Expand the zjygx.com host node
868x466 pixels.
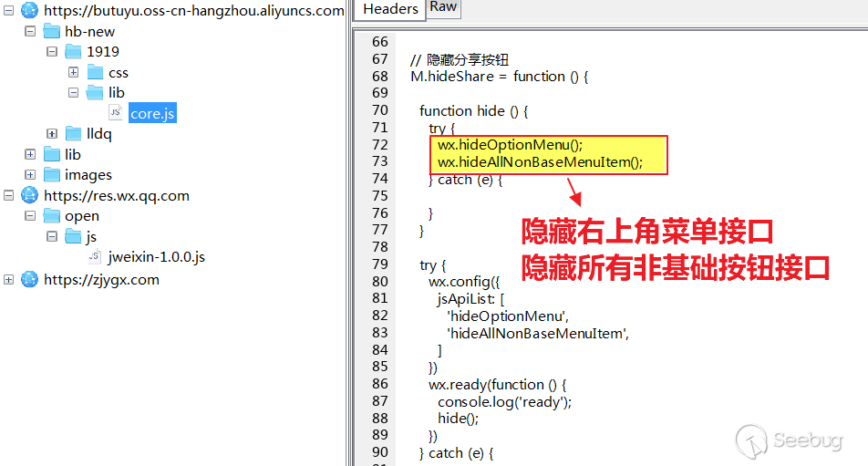point(8,279)
